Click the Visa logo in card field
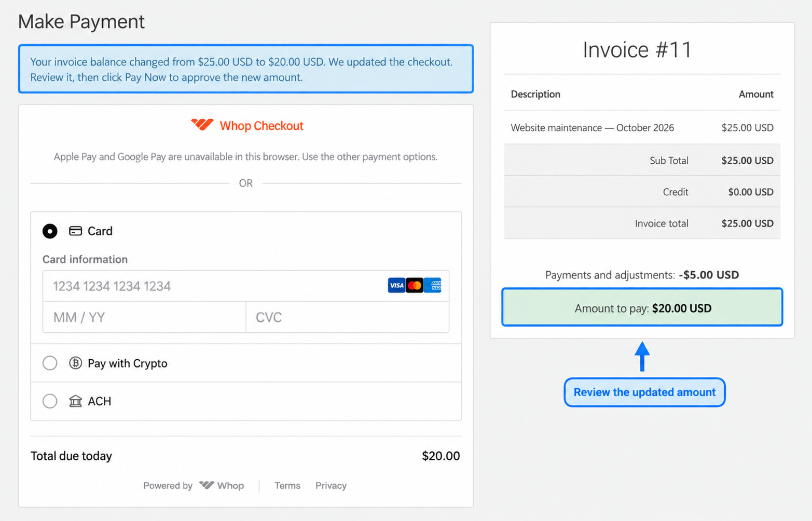812x521 pixels. click(396, 285)
